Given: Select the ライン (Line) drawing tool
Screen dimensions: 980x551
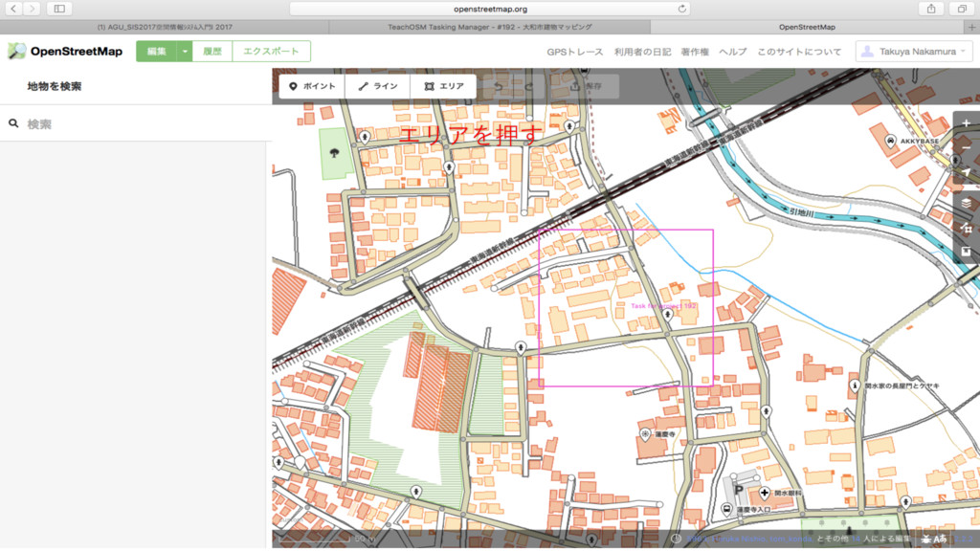Looking at the screenshot, I should coord(377,86).
